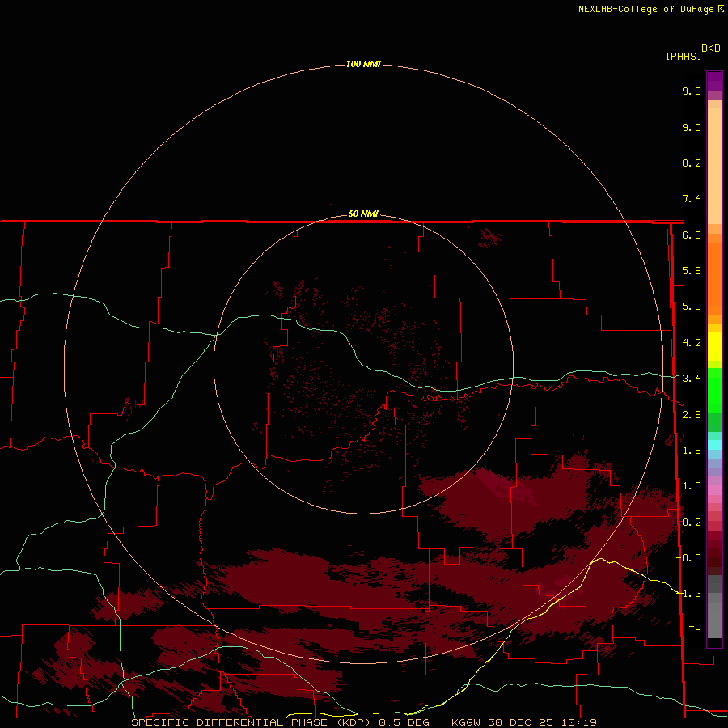This screenshot has height=728, width=728.
Task: Pick the peach segment of the color bar
Action: (714, 165)
